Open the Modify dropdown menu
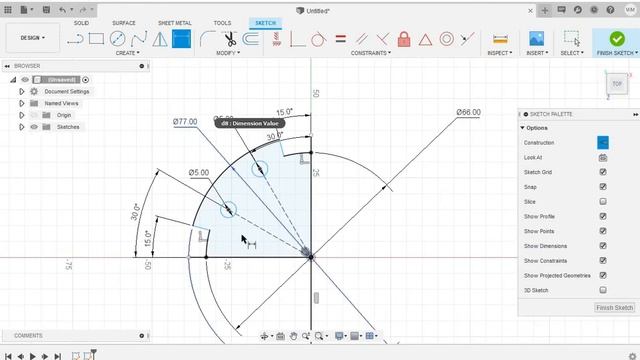Image resolution: width=640 pixels, height=360 pixels. (228, 53)
